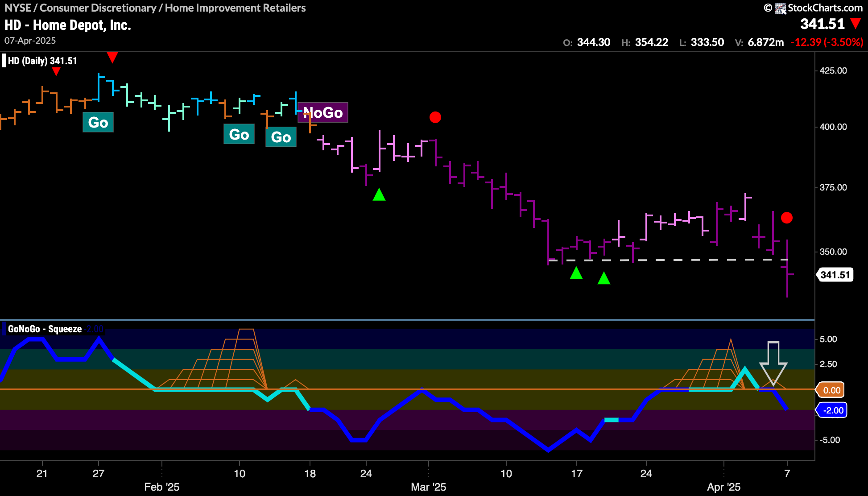The width and height of the screenshot is (868, 496).
Task: Click the Go label near January 27
Action: [x=98, y=122]
